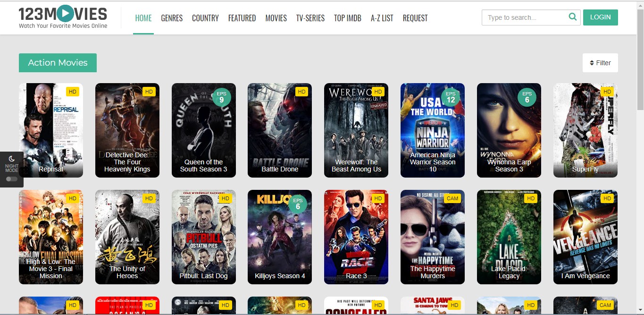Open High & Low: The Movie 3
The image size is (644, 315).
pos(51,237)
